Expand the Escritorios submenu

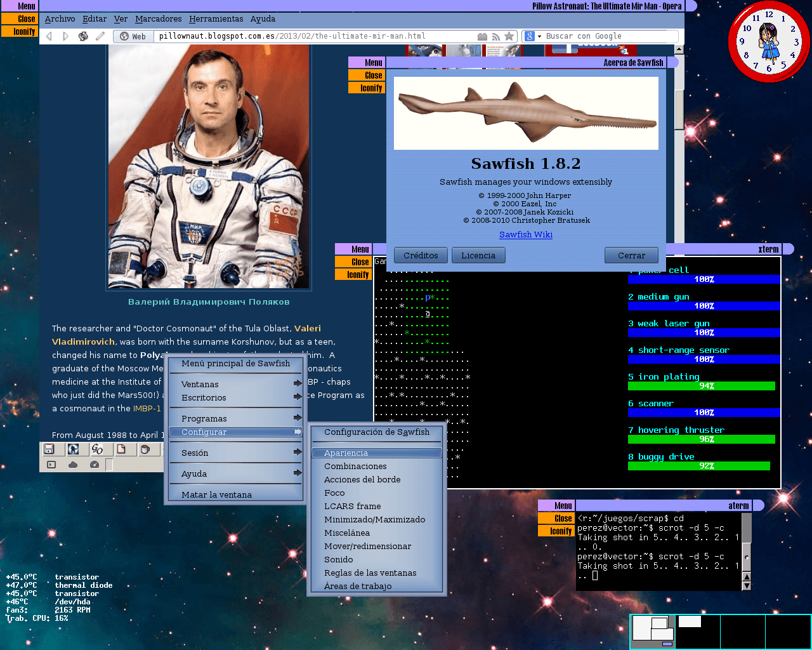point(235,397)
